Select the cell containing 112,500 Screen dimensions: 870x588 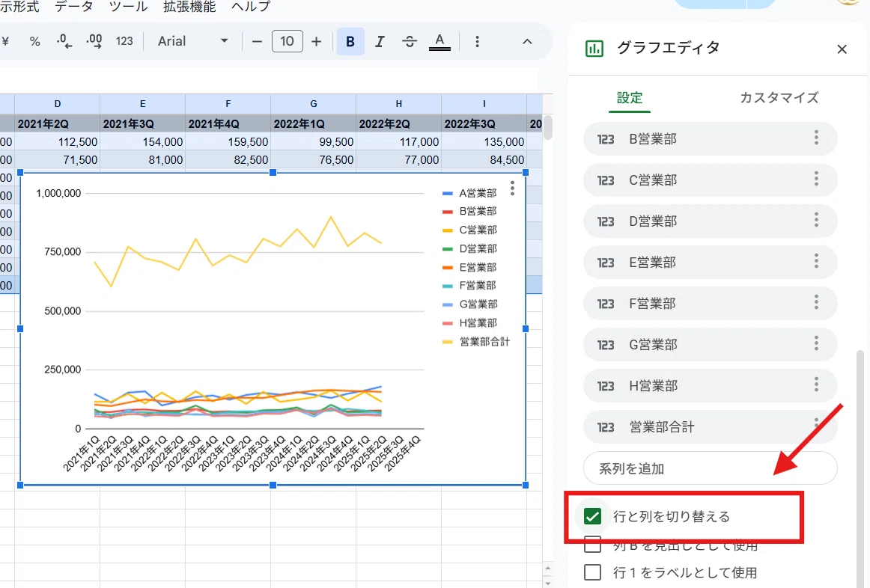click(x=57, y=142)
